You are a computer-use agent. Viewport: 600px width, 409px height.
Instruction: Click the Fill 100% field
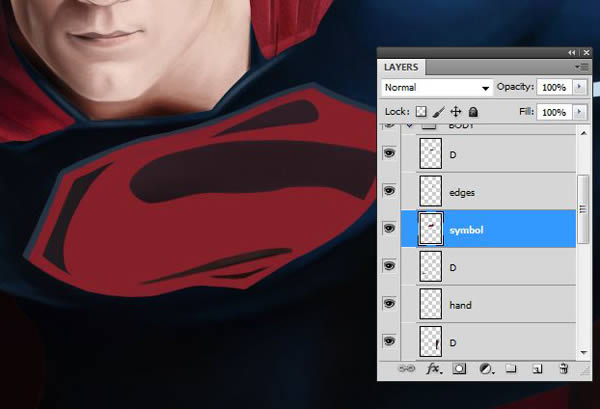tap(554, 112)
